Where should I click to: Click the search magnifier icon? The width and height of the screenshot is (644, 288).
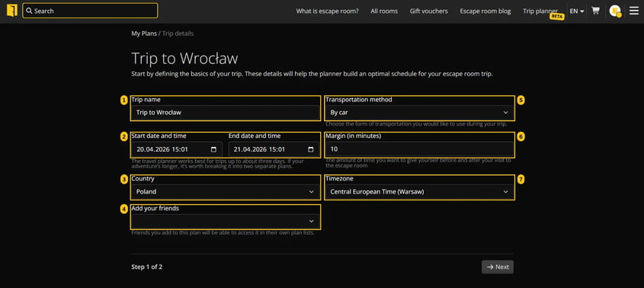[29, 11]
